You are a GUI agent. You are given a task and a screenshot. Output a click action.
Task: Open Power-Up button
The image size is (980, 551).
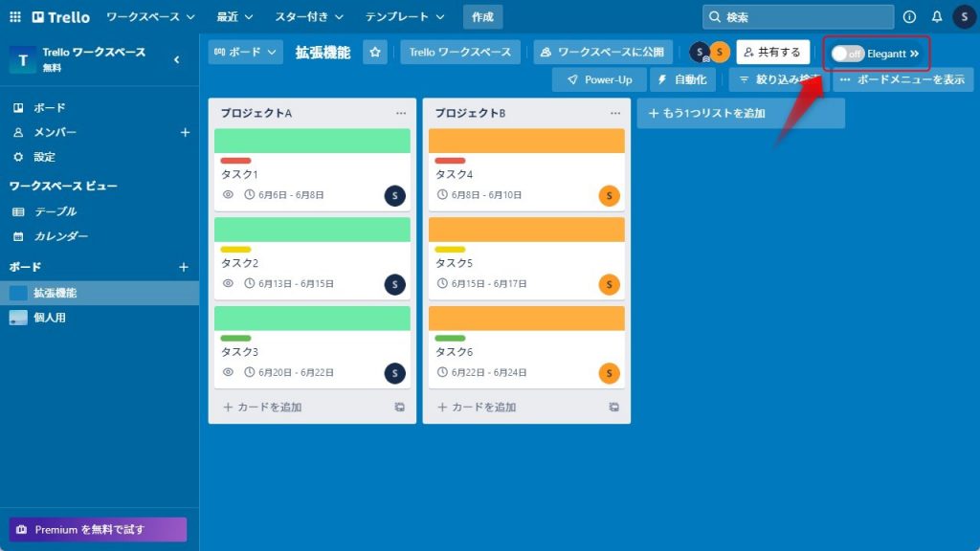[x=599, y=79]
